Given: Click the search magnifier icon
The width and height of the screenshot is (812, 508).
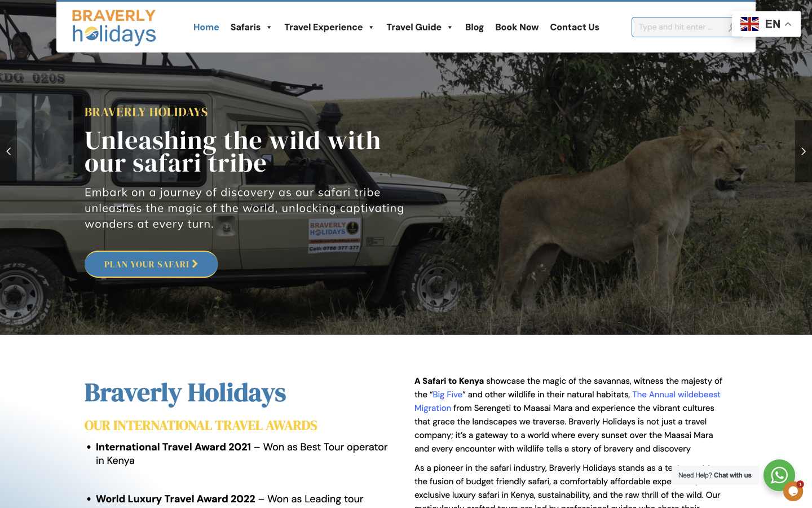Looking at the screenshot, I should tap(730, 27).
